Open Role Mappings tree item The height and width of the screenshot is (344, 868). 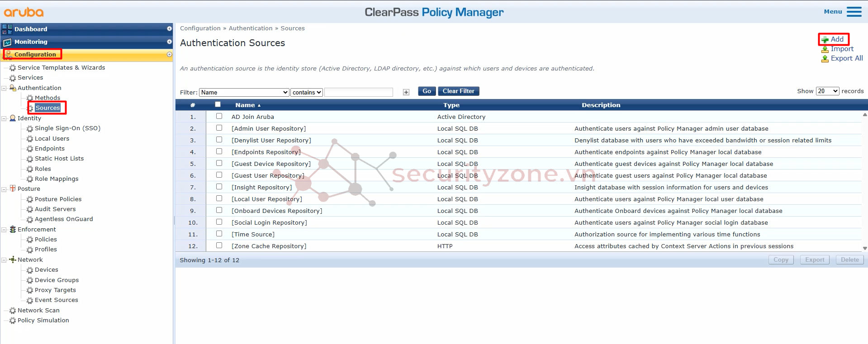pyautogui.click(x=57, y=179)
